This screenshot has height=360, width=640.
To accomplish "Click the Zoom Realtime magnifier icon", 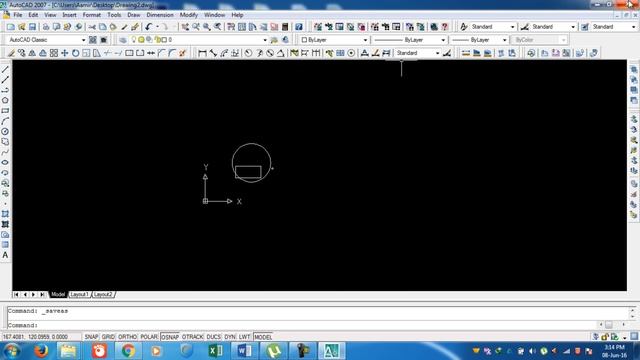I will 196,27.
